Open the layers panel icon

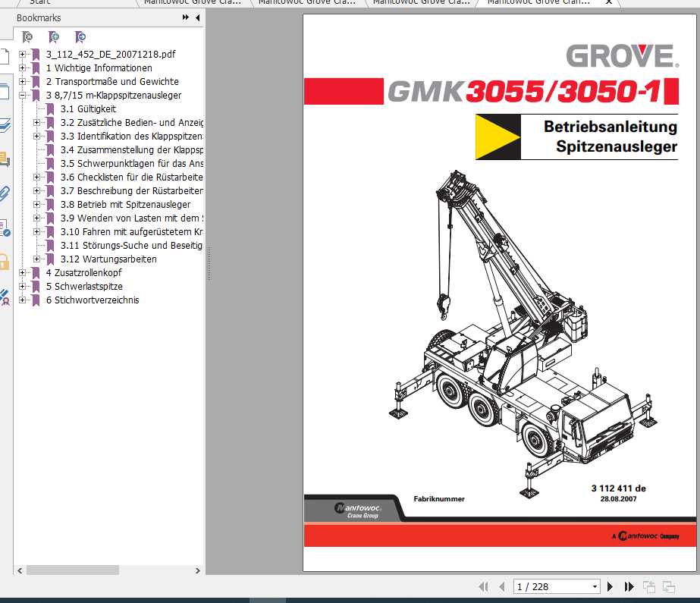[7, 126]
